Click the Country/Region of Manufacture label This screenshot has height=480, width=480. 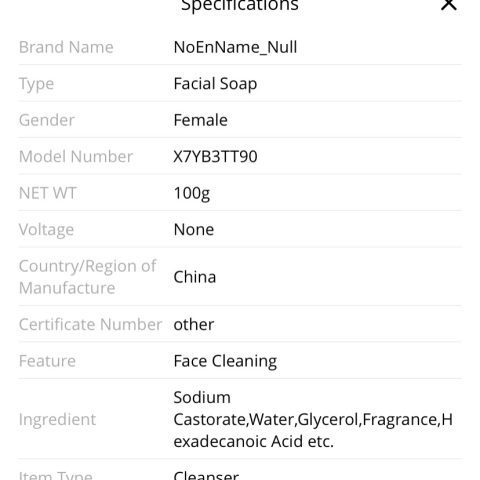[x=88, y=277]
